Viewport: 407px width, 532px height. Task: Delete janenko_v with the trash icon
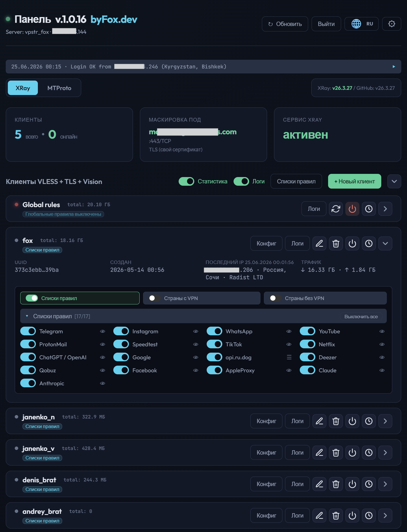336,453
